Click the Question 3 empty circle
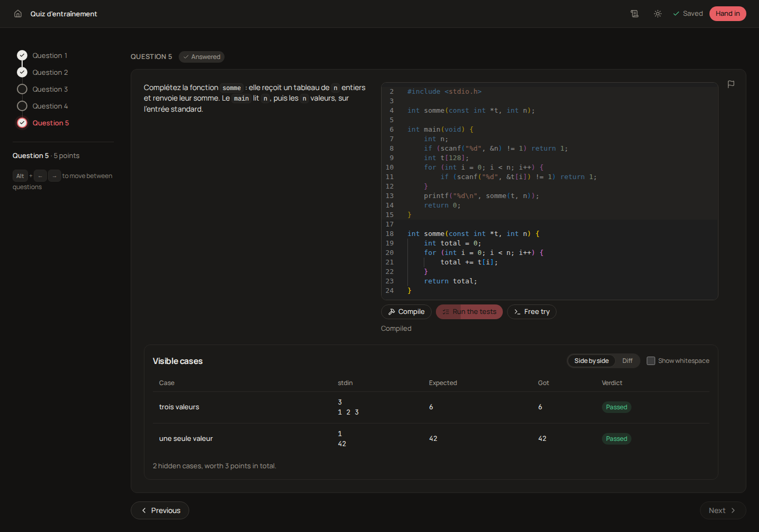Viewport: 759px width, 532px height. 22,89
